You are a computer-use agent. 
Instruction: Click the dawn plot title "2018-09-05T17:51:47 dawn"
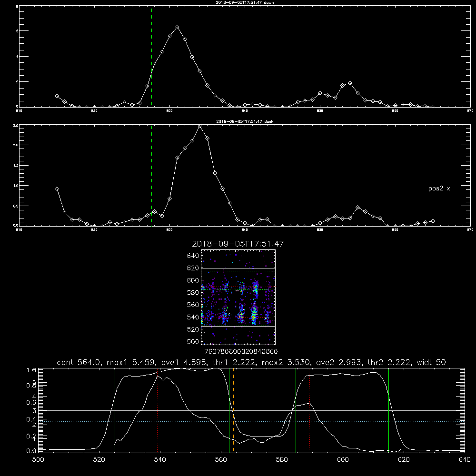coord(245,2)
